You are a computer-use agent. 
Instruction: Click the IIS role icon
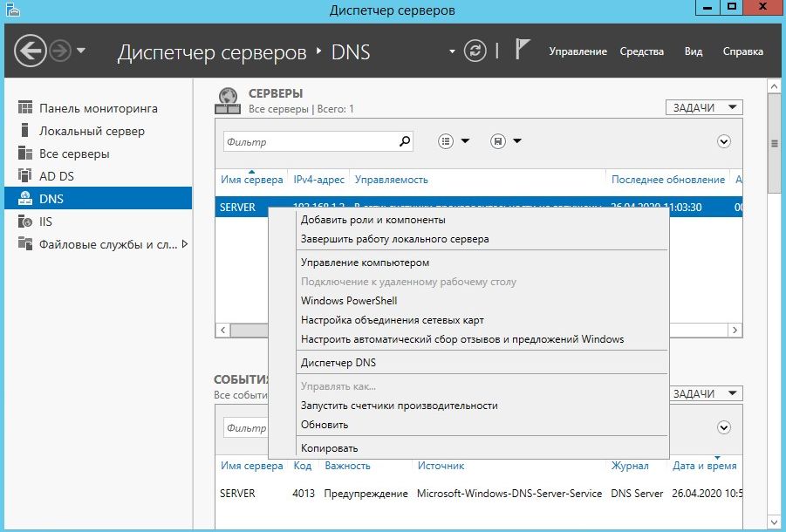(x=25, y=221)
